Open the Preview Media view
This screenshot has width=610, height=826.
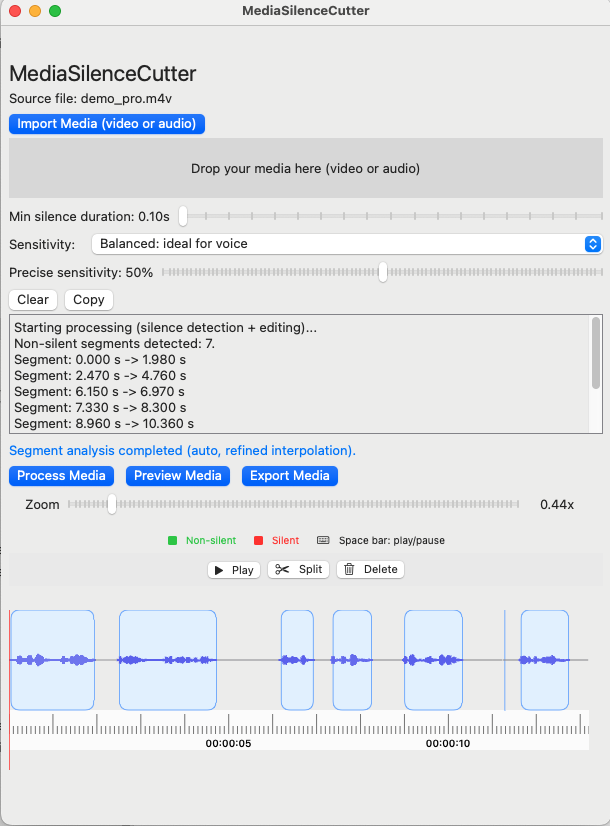178,476
